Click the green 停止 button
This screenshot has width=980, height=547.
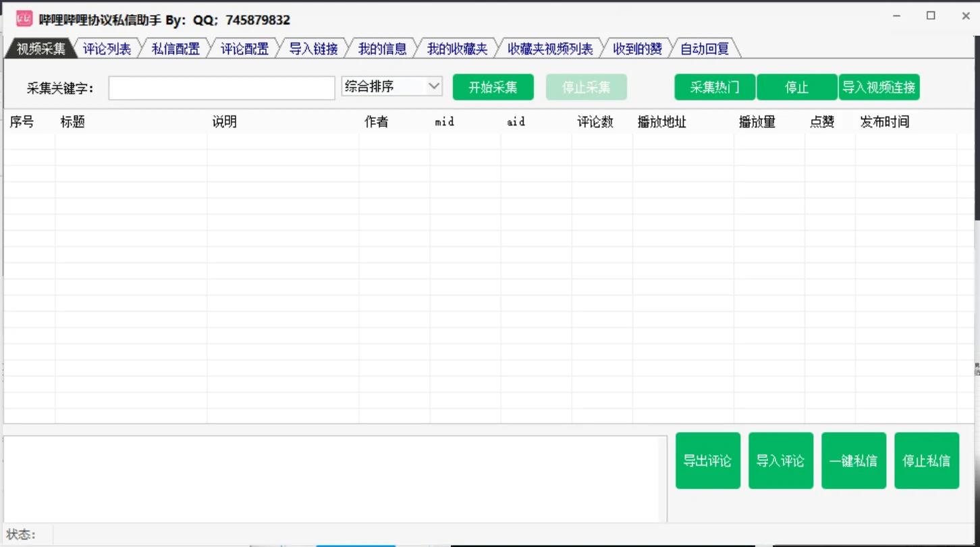click(797, 87)
